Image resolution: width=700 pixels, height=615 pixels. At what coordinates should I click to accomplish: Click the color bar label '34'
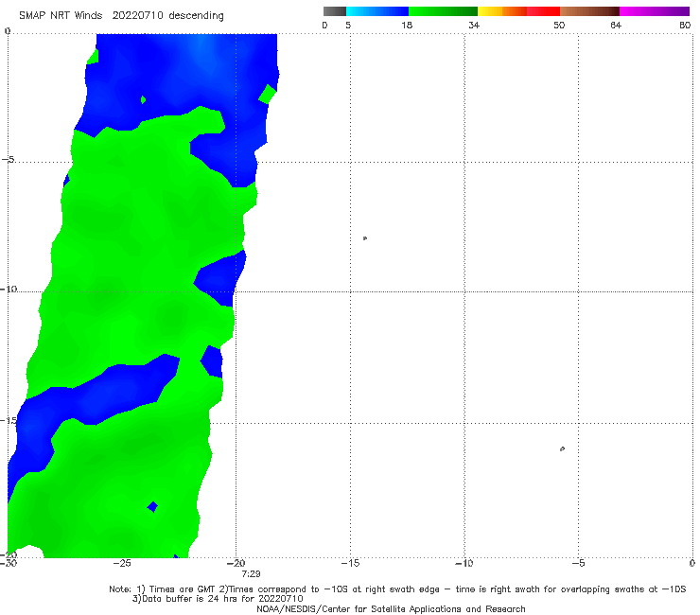(x=474, y=25)
